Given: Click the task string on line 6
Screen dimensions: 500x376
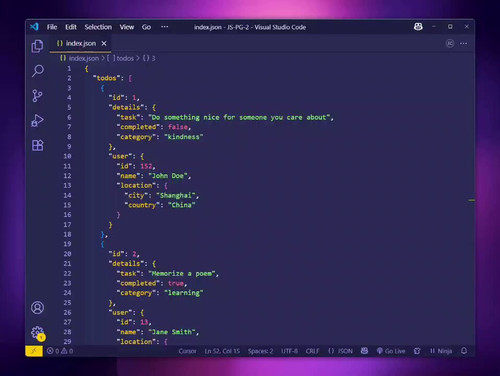Looking at the screenshot, I should click(240, 117).
